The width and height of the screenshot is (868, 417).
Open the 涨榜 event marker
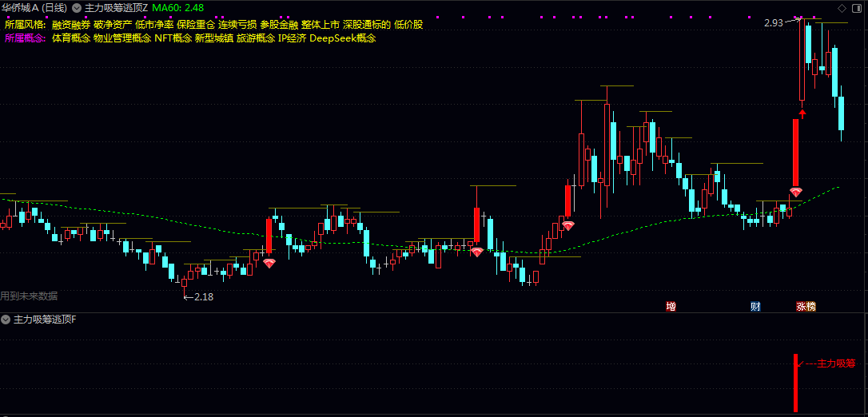(x=806, y=307)
